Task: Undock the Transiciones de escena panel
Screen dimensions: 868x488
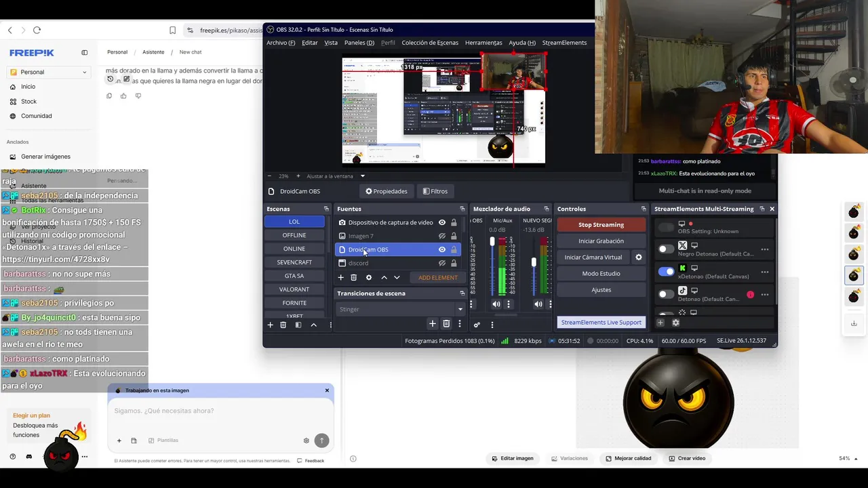Action: (462, 293)
